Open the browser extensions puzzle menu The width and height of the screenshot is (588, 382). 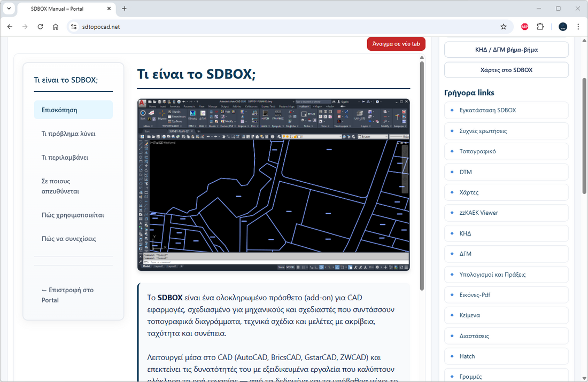(540, 27)
